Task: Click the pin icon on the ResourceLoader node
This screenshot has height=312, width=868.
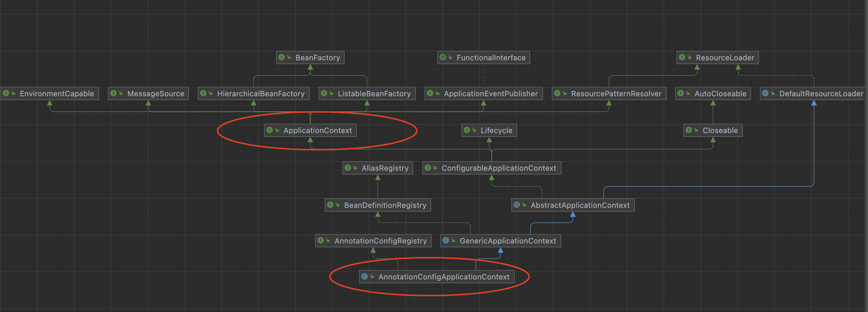Action: 690,57
